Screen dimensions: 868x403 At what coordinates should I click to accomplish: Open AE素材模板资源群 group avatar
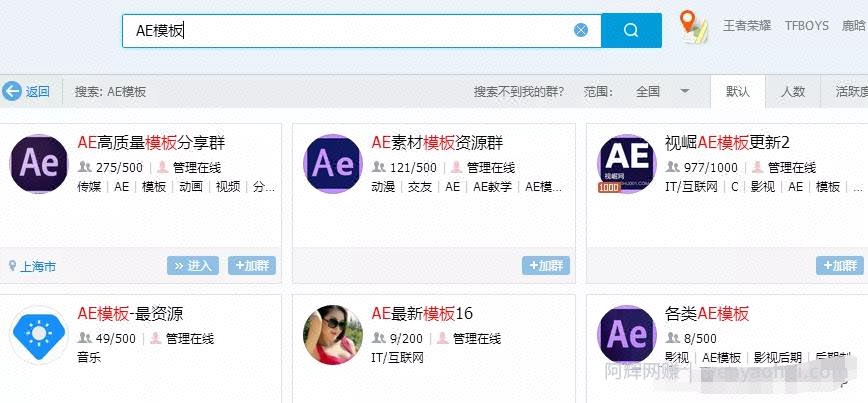333,164
